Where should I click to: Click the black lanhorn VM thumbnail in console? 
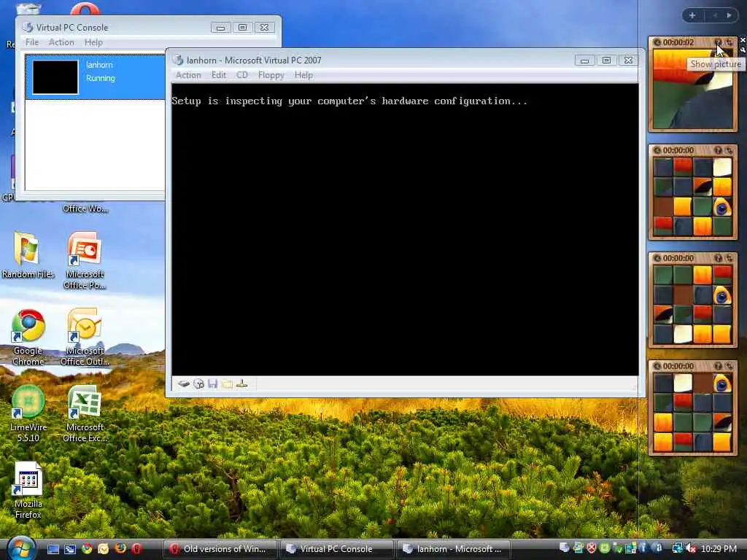tap(55, 77)
